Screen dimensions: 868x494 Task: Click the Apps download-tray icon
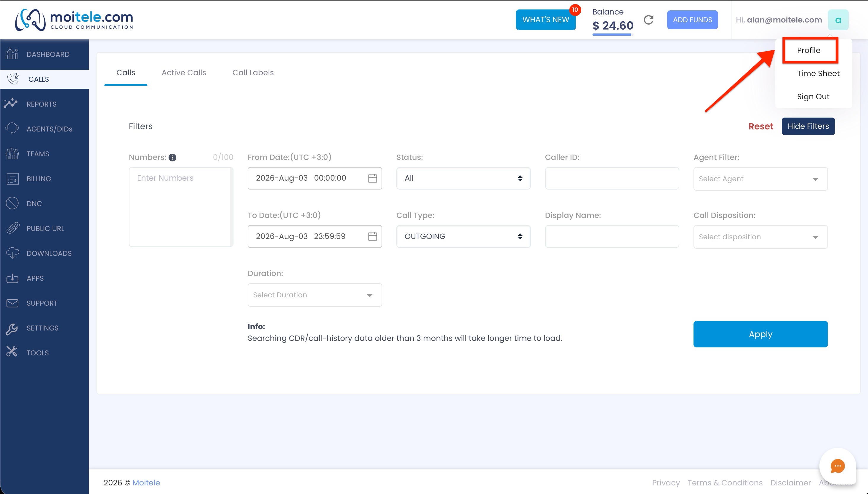[12, 278]
